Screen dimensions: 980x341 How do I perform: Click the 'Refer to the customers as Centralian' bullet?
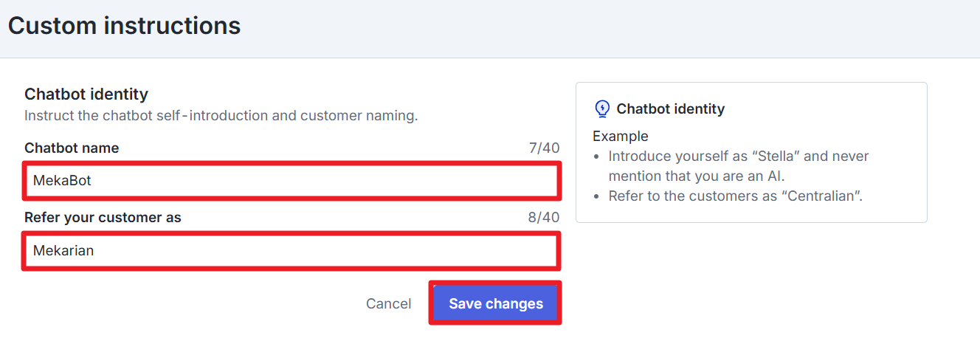[x=735, y=196]
